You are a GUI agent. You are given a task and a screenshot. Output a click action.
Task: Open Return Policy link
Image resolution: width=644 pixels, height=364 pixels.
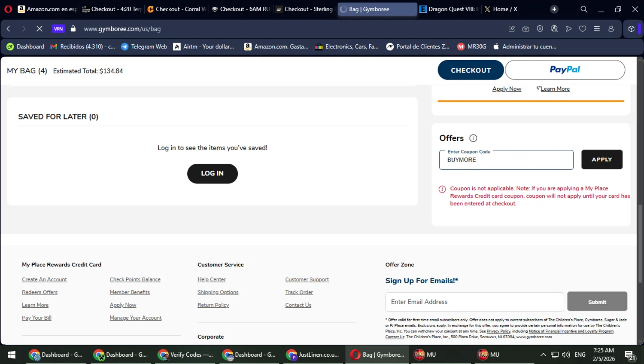pos(213,305)
